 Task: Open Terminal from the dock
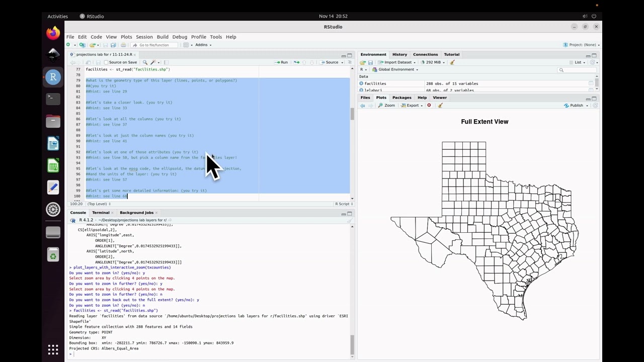click(53, 99)
